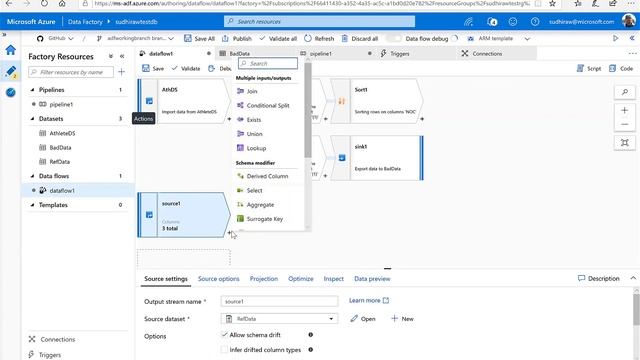This screenshot has width=640, height=360.
Task: Click the Filter resources by name field
Action: coord(71,72)
